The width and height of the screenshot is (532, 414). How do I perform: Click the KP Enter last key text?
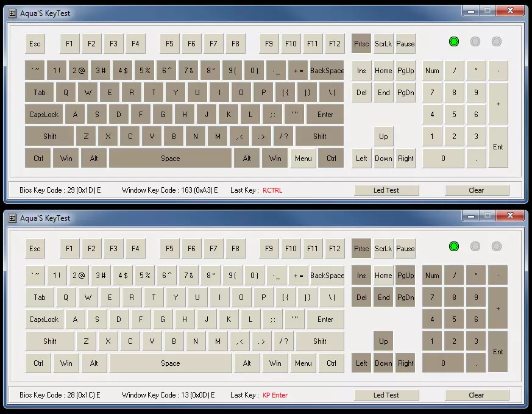click(275, 395)
